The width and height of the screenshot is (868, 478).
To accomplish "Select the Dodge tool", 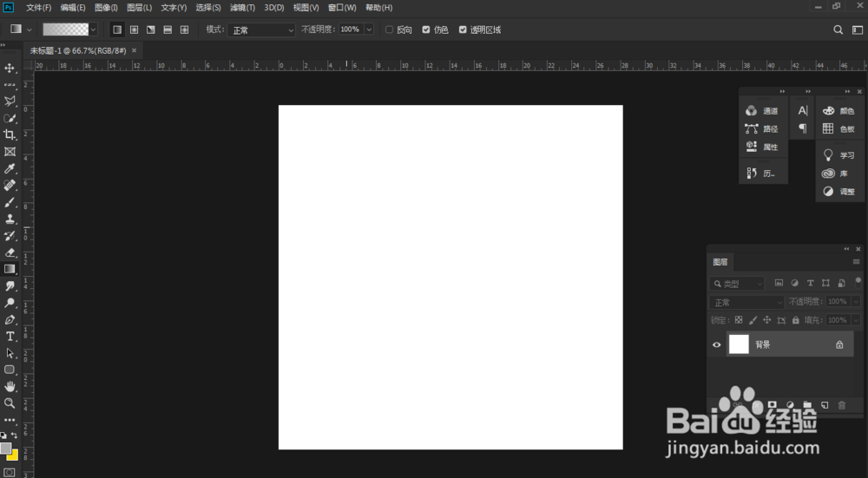I will pyautogui.click(x=10, y=303).
